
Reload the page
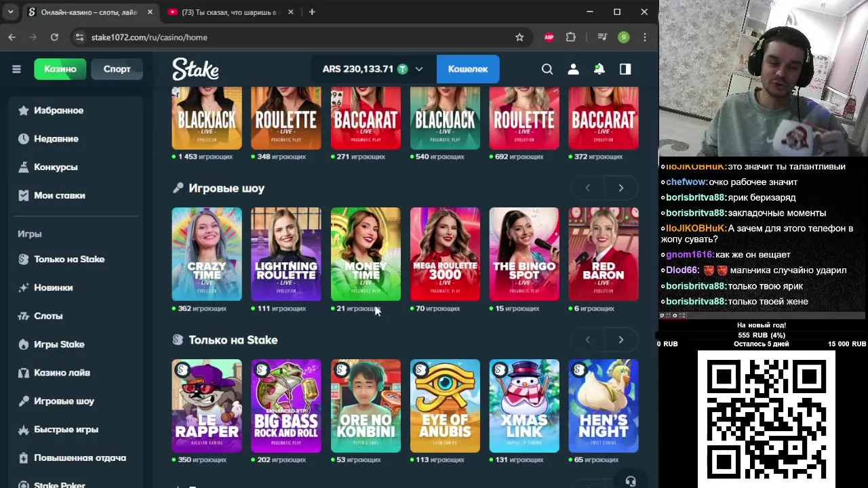[54, 37]
